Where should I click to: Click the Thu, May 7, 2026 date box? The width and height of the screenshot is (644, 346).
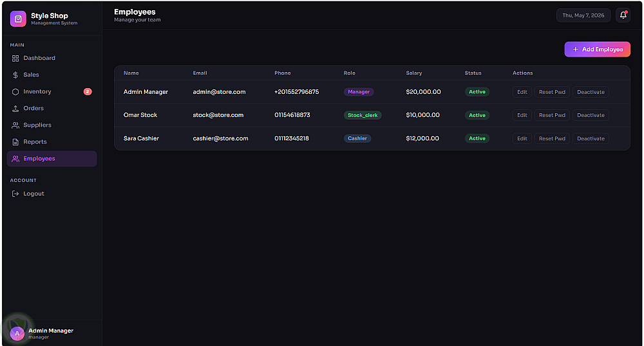[583, 15]
